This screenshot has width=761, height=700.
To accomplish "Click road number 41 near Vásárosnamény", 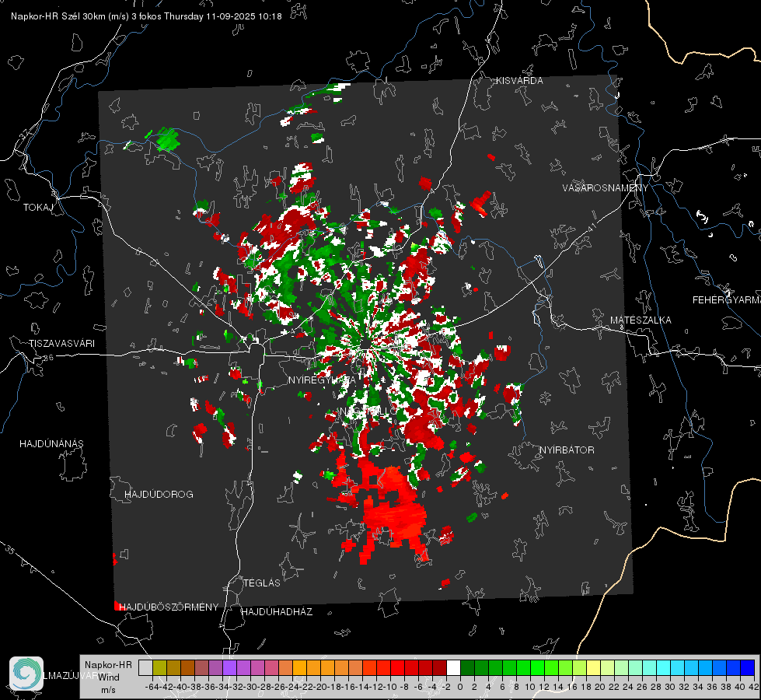I will pyautogui.click(x=592, y=226).
